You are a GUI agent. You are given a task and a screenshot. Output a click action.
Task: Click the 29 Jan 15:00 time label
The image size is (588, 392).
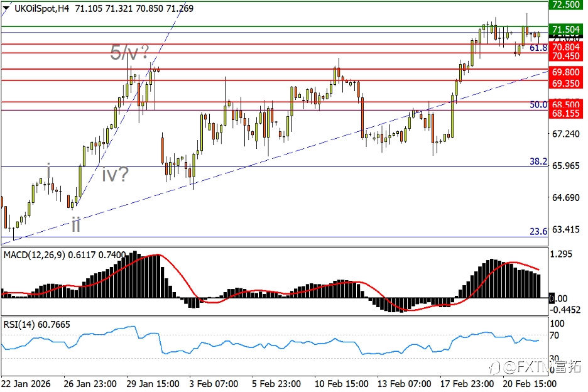[x=153, y=384]
